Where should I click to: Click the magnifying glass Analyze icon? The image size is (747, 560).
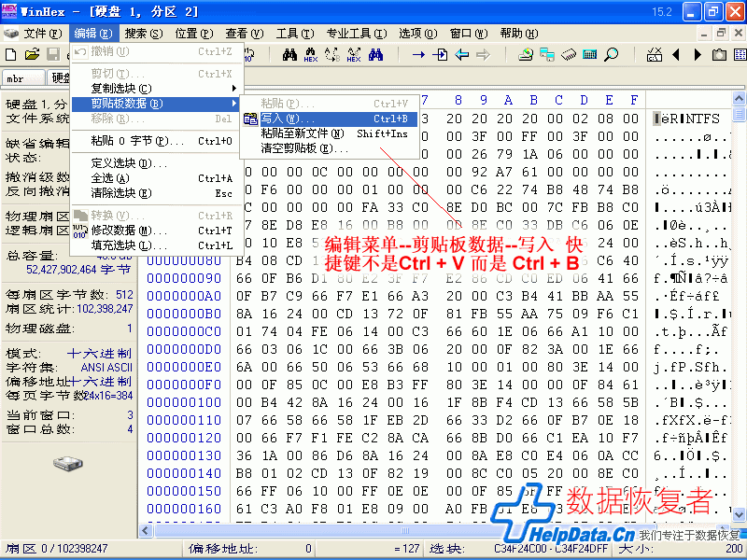tap(612, 55)
